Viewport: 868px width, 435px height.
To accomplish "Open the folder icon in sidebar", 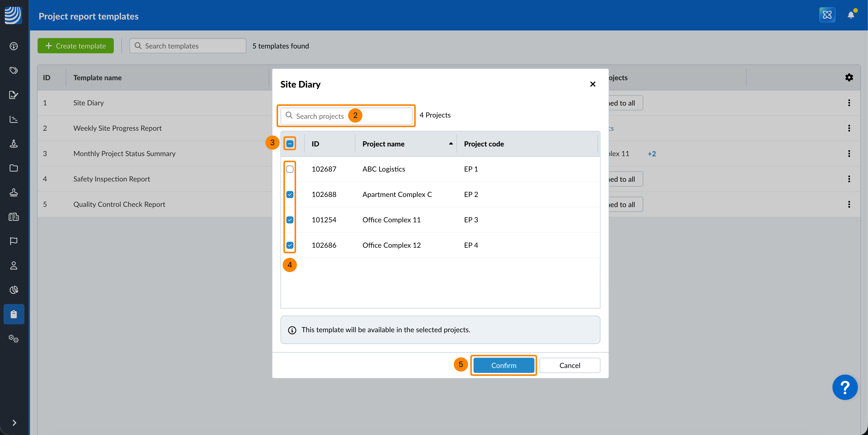I will [x=13, y=168].
